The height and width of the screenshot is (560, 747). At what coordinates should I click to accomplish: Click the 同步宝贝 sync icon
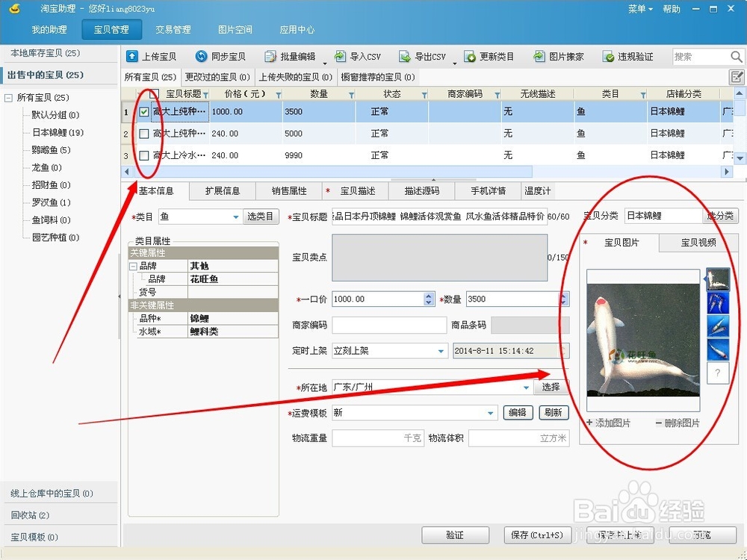202,56
